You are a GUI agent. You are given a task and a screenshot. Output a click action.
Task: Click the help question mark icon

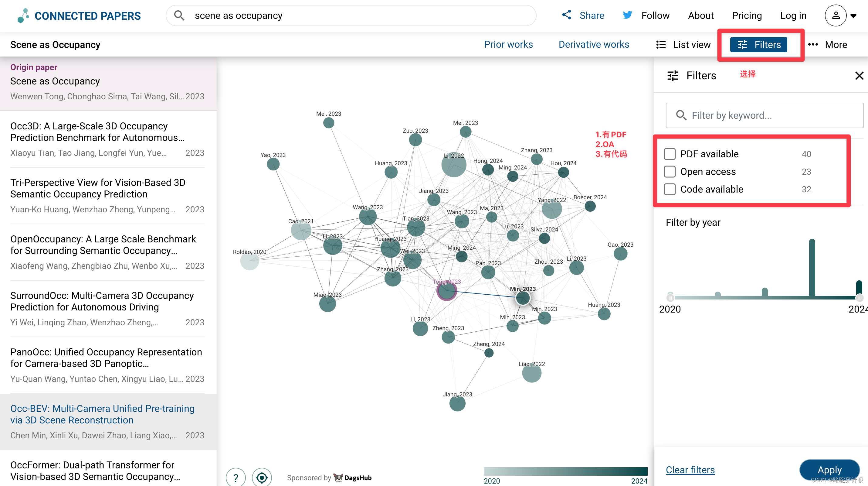[x=236, y=477]
